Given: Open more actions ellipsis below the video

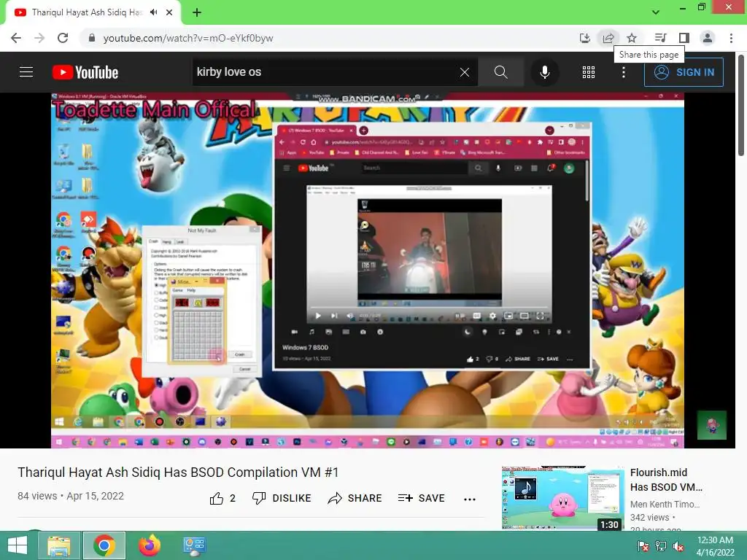Looking at the screenshot, I should 470,499.
